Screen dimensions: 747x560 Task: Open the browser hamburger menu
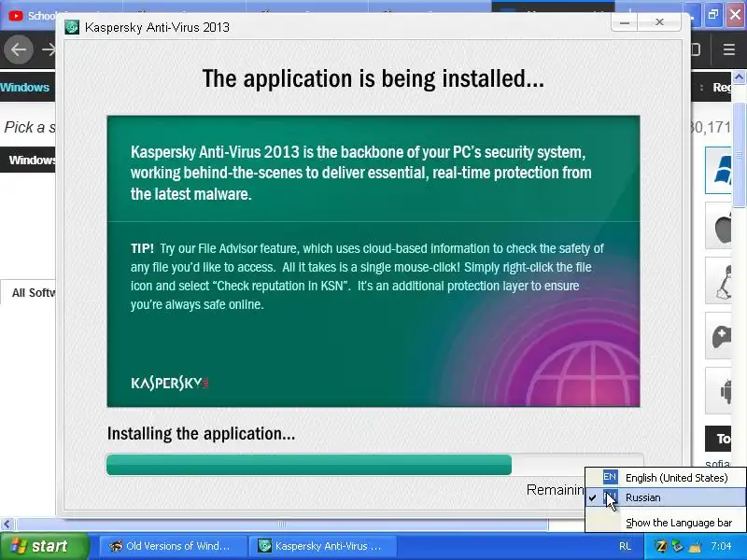point(729,49)
